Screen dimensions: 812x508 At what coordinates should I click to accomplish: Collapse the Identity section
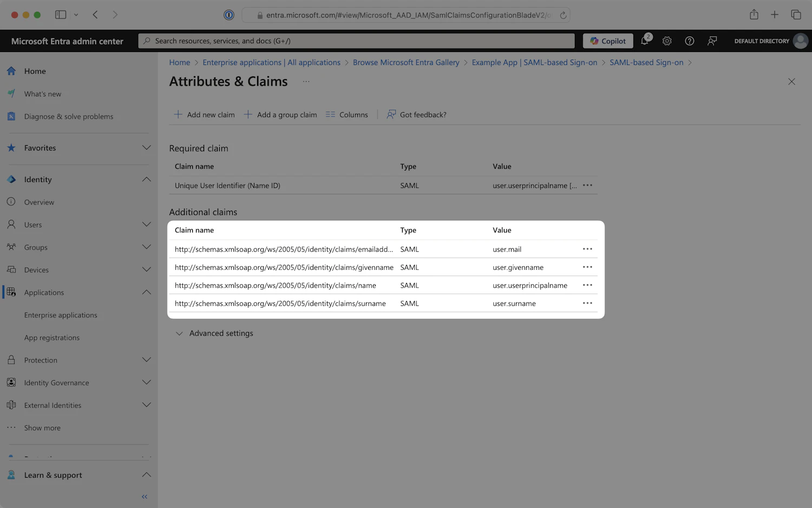146,179
